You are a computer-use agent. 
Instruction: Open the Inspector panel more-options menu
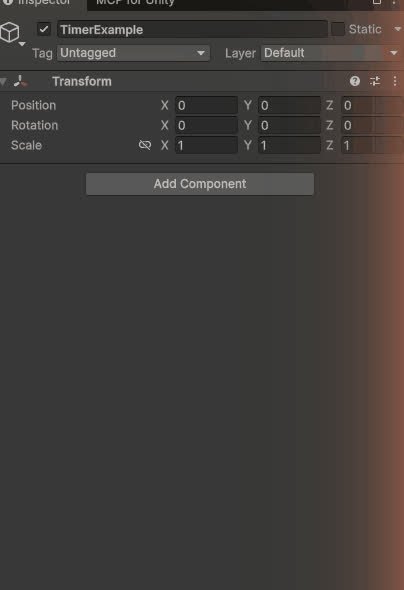pos(394,2)
